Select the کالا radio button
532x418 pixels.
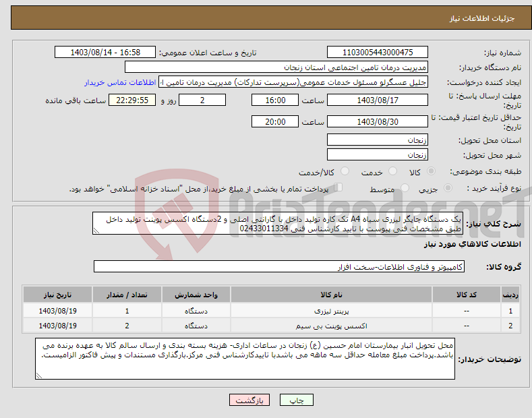pyautogui.click(x=431, y=171)
